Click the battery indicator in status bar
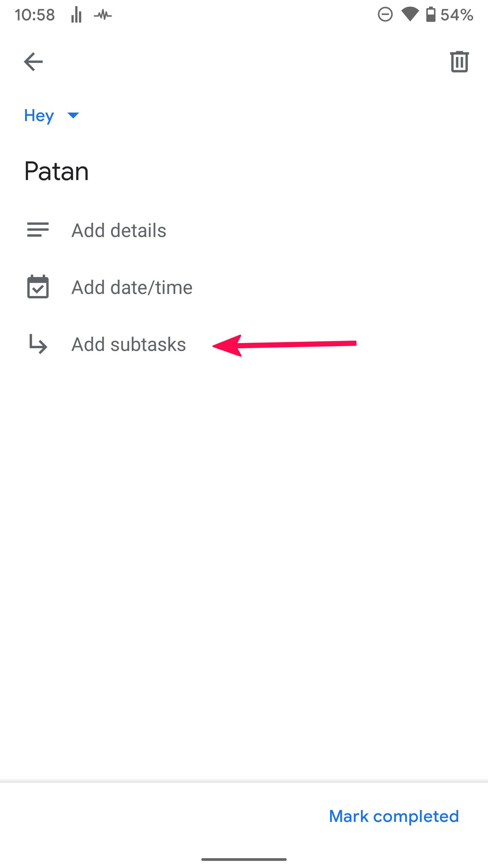This screenshot has width=488, height=868. tap(431, 14)
